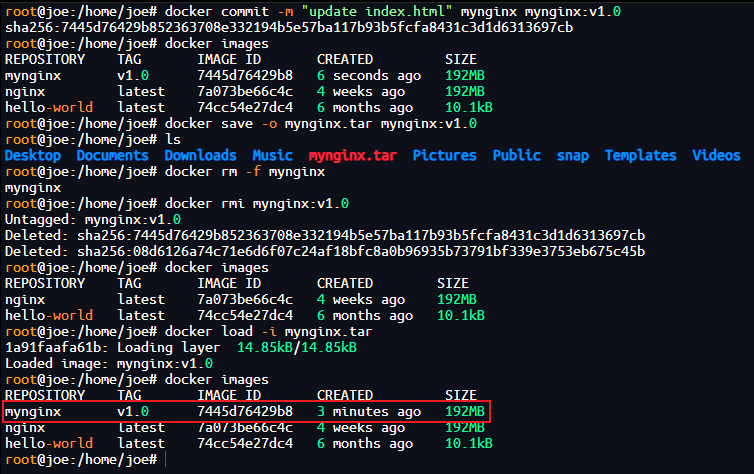Click the Documents directory name
Image resolution: width=754 pixels, height=474 pixels.
[112, 155]
